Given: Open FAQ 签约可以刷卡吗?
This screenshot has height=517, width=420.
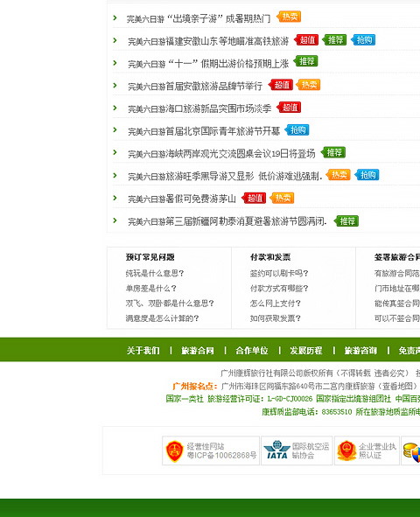Looking at the screenshot, I should (279, 273).
